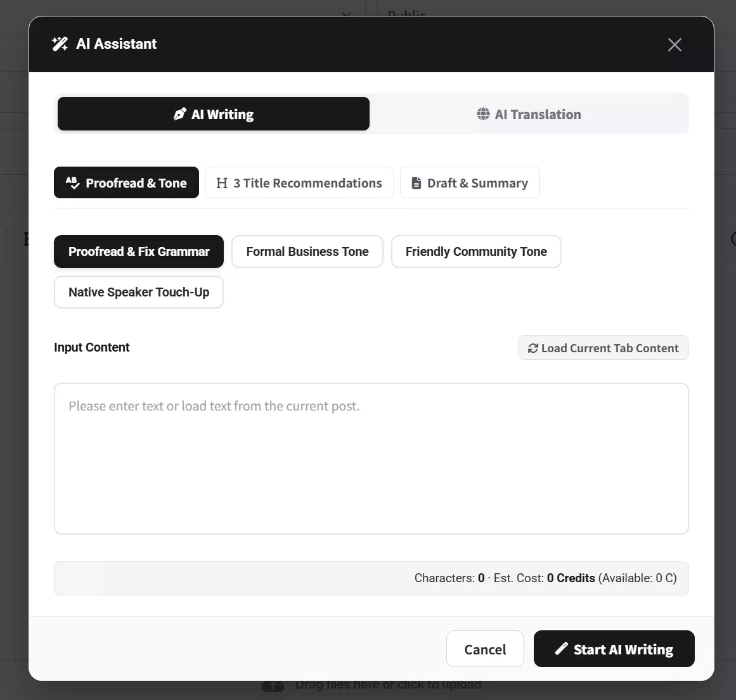Open the Draft & Summary tab

(470, 182)
